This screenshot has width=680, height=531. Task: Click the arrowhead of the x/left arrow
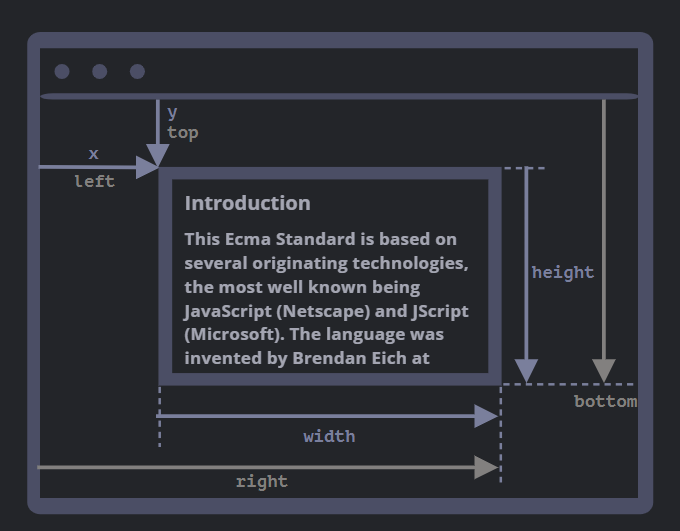coord(148,167)
